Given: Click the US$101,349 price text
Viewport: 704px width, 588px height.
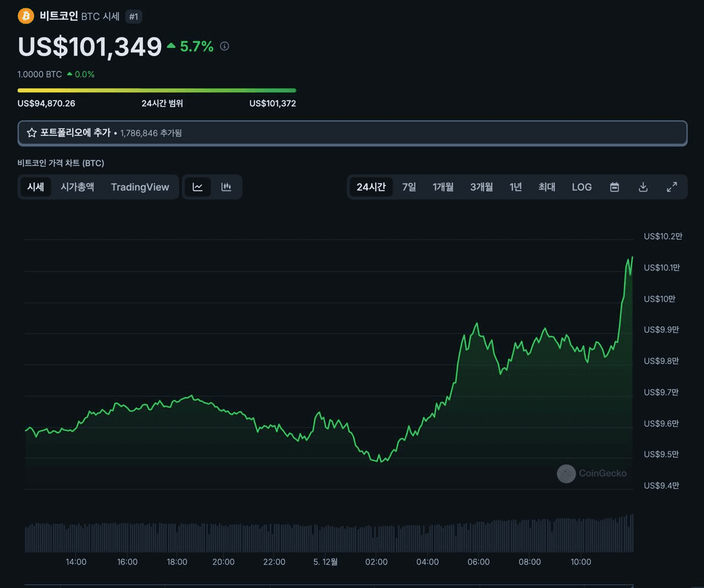Looking at the screenshot, I should click(90, 47).
